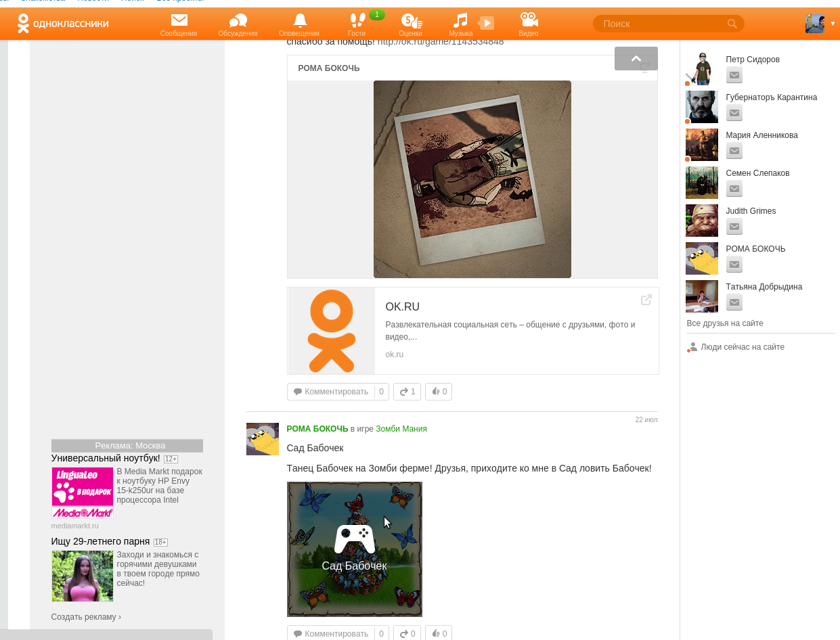This screenshot has height=640, width=840.
Task: Like the OK.RU shared post
Action: point(439,392)
